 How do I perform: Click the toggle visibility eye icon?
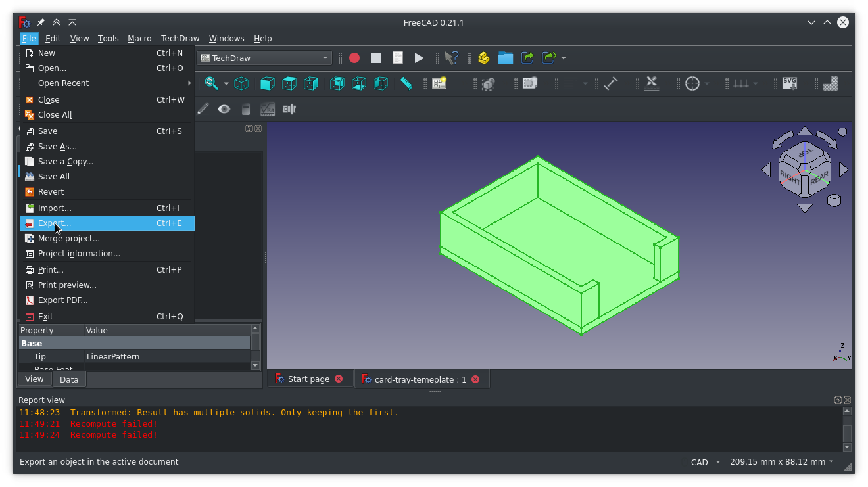[x=224, y=109]
